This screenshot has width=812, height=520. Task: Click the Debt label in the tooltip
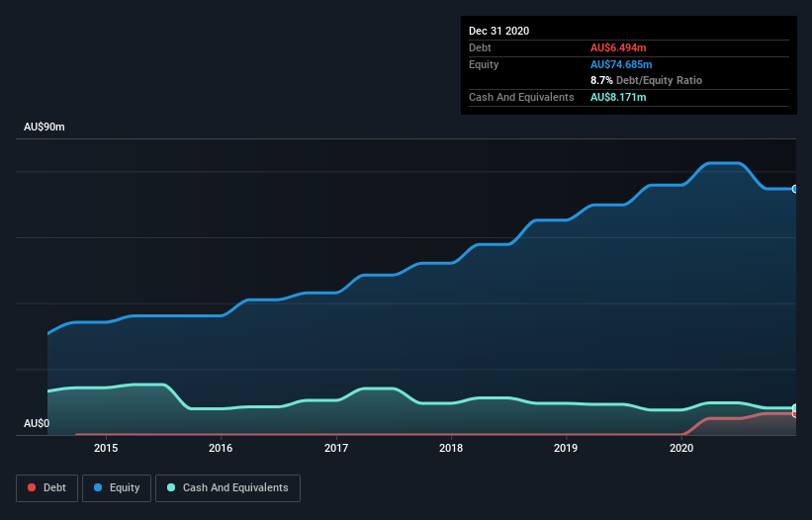[480, 47]
